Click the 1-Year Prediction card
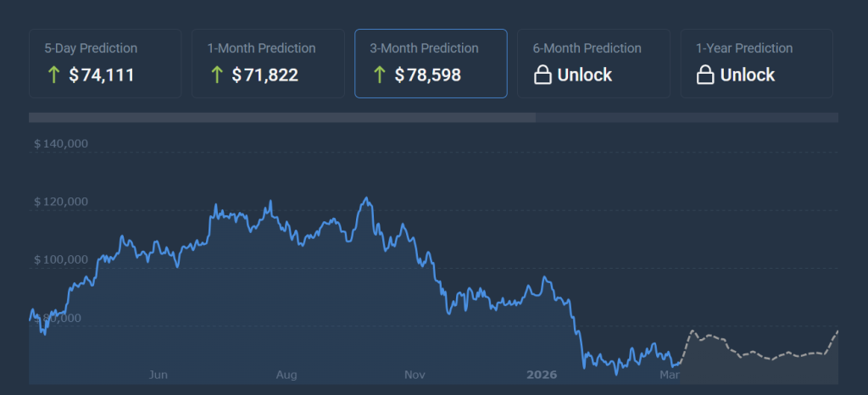 756,63
